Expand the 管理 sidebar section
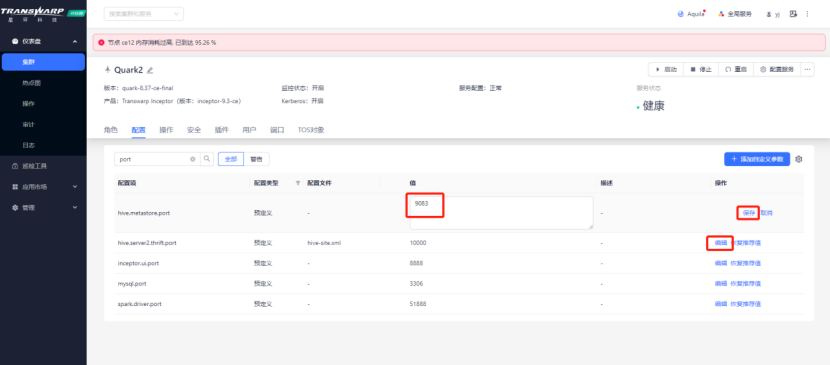This screenshot has height=365, width=830. coord(75,207)
